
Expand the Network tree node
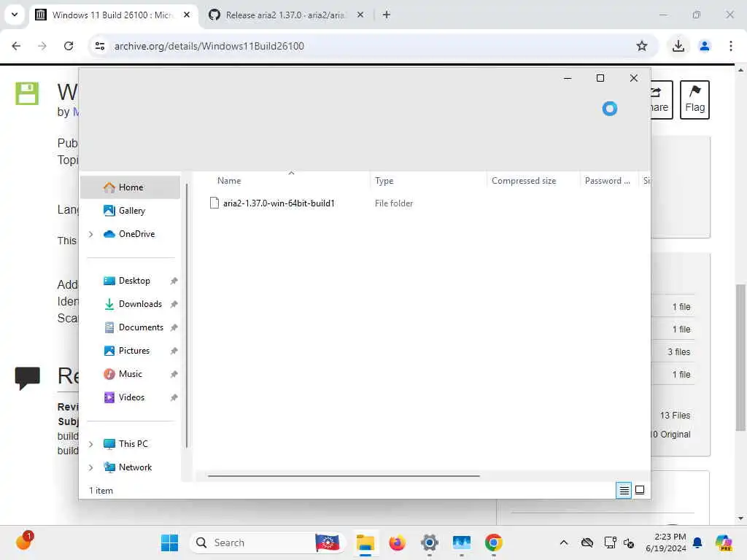click(x=90, y=467)
